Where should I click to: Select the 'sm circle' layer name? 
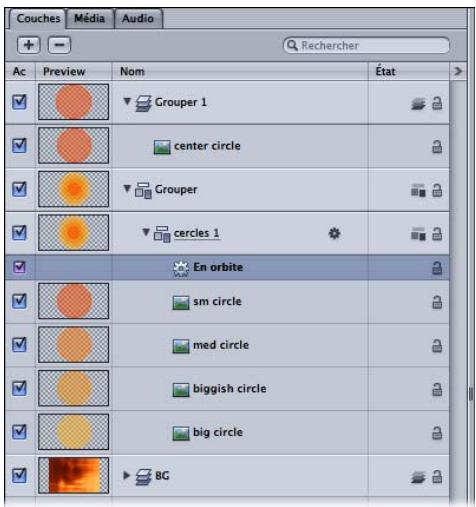(217, 301)
